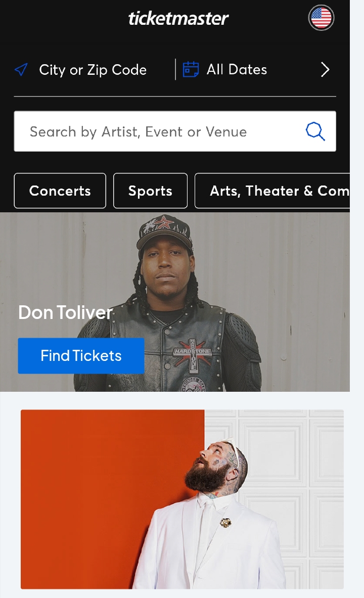
Task: Click the location arrow icon
Action: click(21, 70)
